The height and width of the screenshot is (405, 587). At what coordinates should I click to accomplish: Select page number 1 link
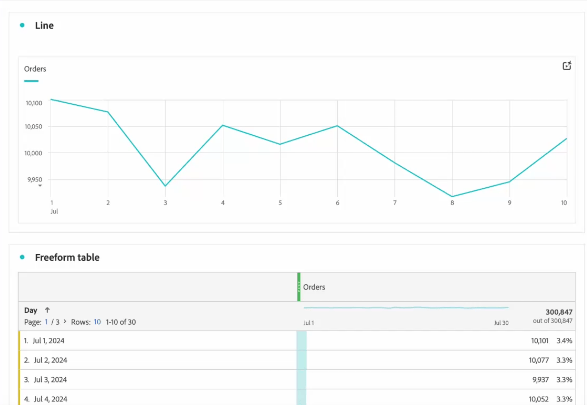(46, 322)
